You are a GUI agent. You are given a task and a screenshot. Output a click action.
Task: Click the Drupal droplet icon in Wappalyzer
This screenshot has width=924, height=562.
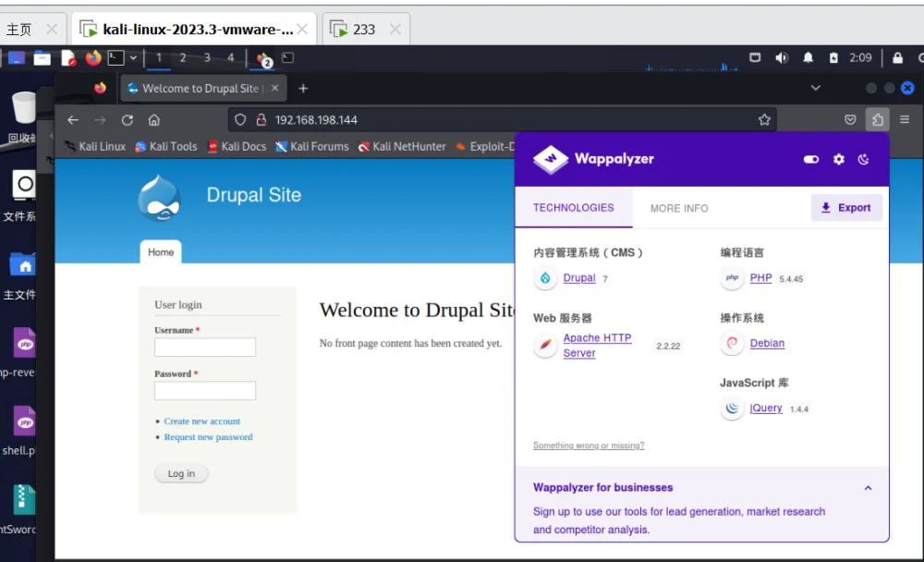pos(545,277)
